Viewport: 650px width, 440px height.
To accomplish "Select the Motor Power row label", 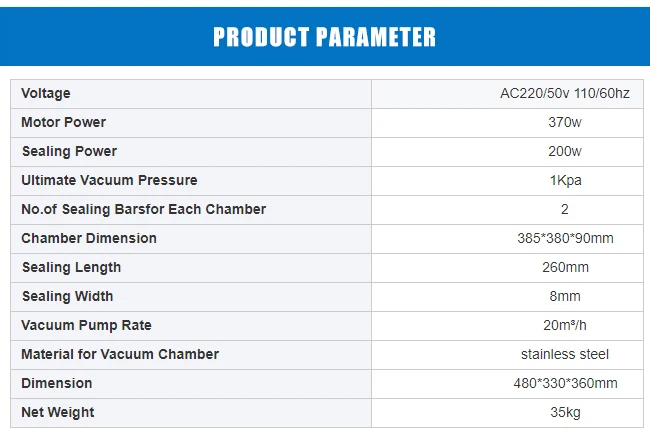I will 63,122.
